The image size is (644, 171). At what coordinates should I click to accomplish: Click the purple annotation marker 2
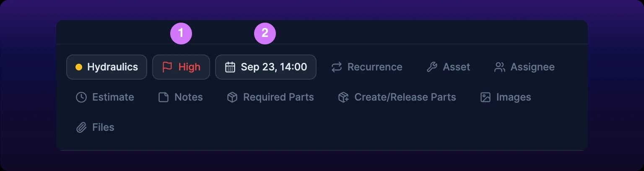[x=265, y=33]
